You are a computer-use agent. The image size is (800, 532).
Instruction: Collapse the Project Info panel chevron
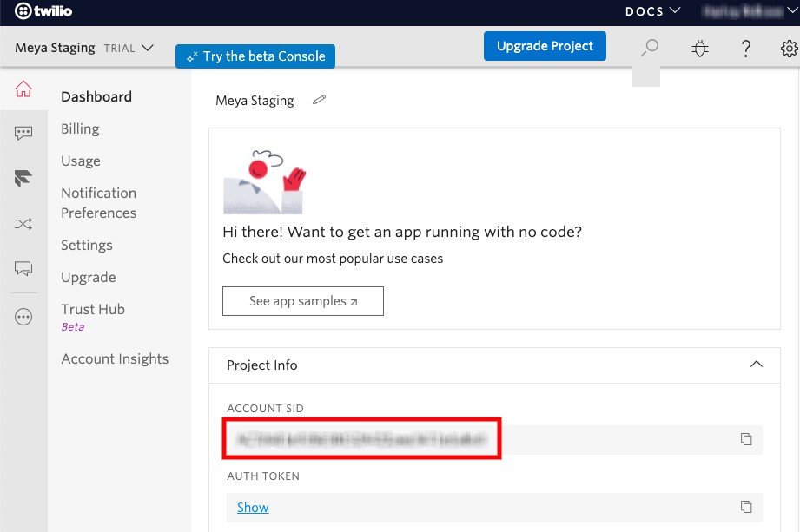[756, 365]
